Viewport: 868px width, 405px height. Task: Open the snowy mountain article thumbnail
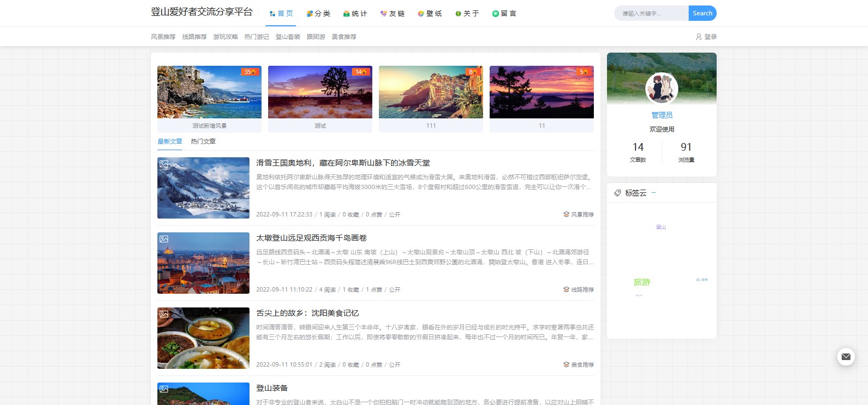point(203,188)
